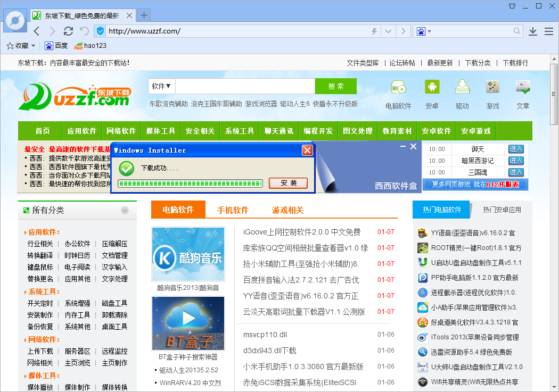559x392 pixels.
Task: Click the 安装 button in installer dialog
Action: 289,183
